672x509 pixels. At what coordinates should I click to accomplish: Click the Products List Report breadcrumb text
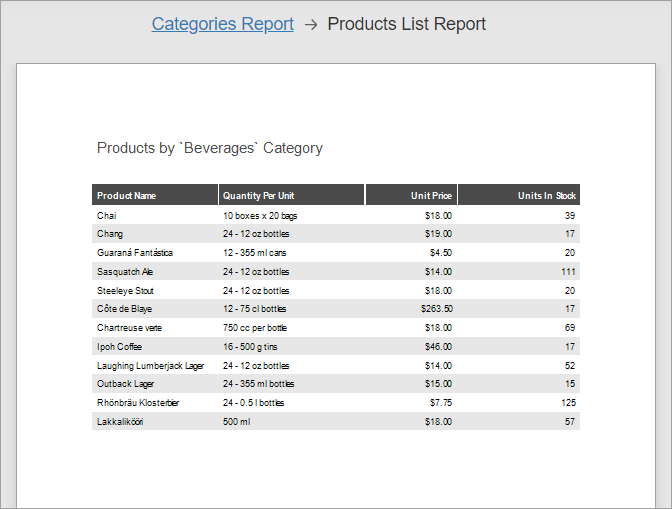click(x=406, y=24)
